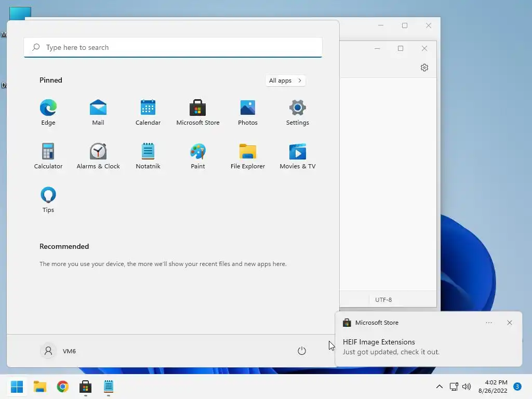
Task: Show hidden system tray icons
Action: click(440, 387)
